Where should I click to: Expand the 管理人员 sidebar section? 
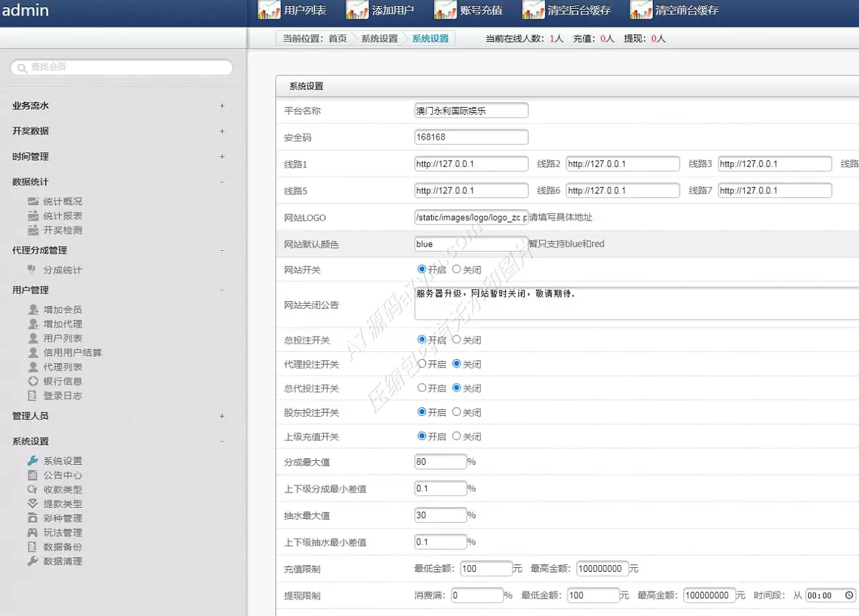click(x=222, y=416)
